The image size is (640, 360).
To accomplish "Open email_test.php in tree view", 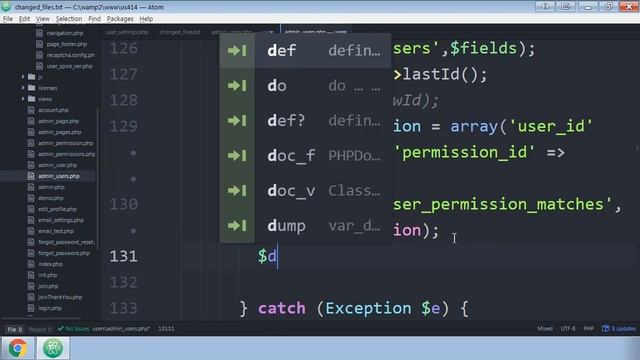I will tap(56, 231).
